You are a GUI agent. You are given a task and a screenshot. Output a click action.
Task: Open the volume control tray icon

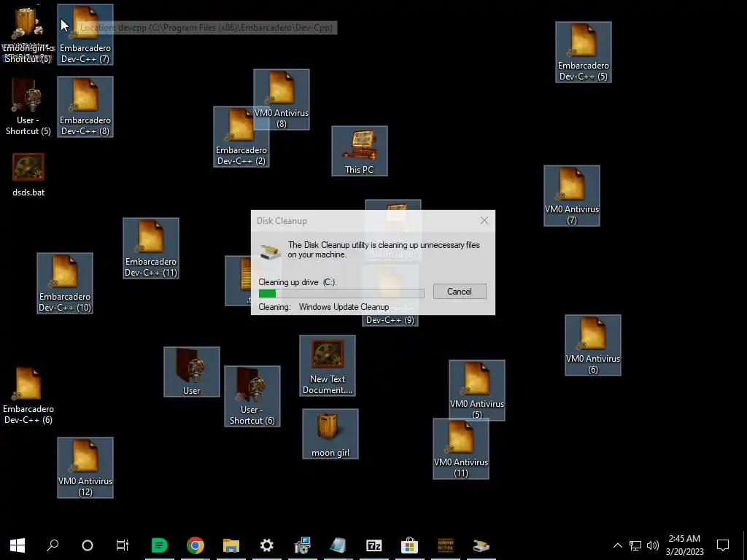coord(653,545)
